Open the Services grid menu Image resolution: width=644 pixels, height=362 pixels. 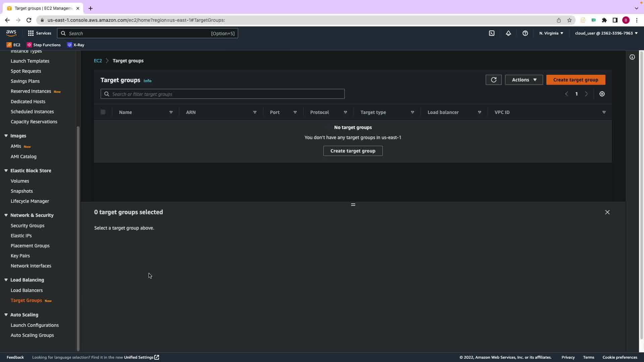coord(40,33)
